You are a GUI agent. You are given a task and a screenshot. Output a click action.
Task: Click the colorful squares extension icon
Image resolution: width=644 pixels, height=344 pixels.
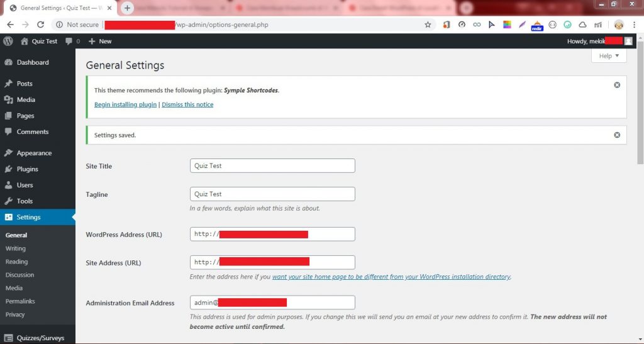(x=508, y=25)
